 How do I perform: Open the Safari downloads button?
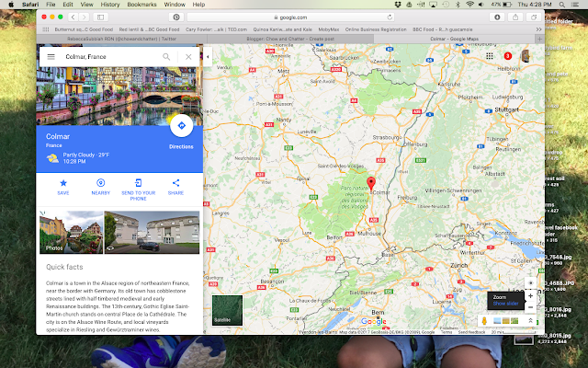[x=497, y=17]
